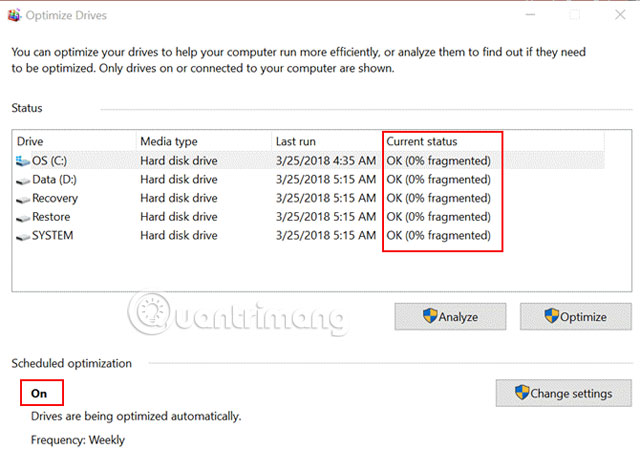Click the shield icon on Change settings

click(x=521, y=393)
